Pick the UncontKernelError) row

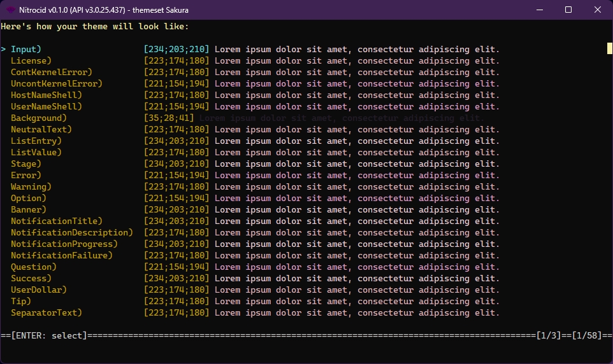[x=57, y=83]
